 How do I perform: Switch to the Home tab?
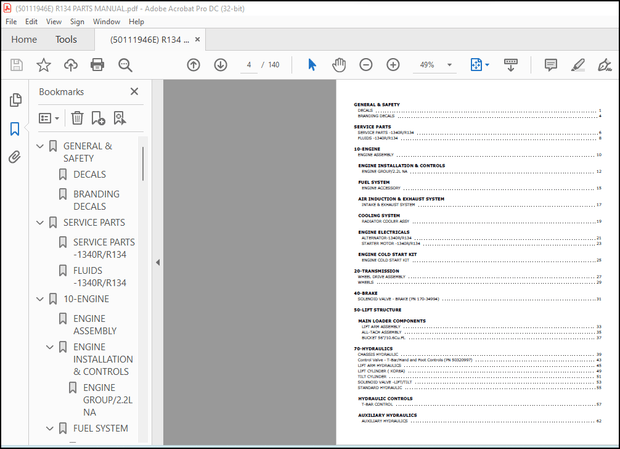tap(24, 40)
